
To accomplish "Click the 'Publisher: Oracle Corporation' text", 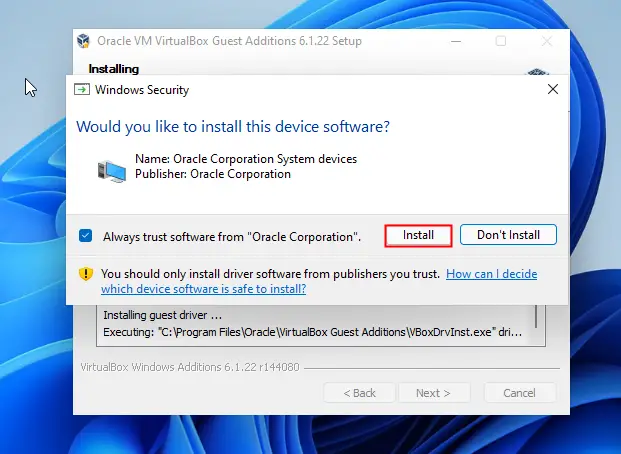I will pos(213,174).
